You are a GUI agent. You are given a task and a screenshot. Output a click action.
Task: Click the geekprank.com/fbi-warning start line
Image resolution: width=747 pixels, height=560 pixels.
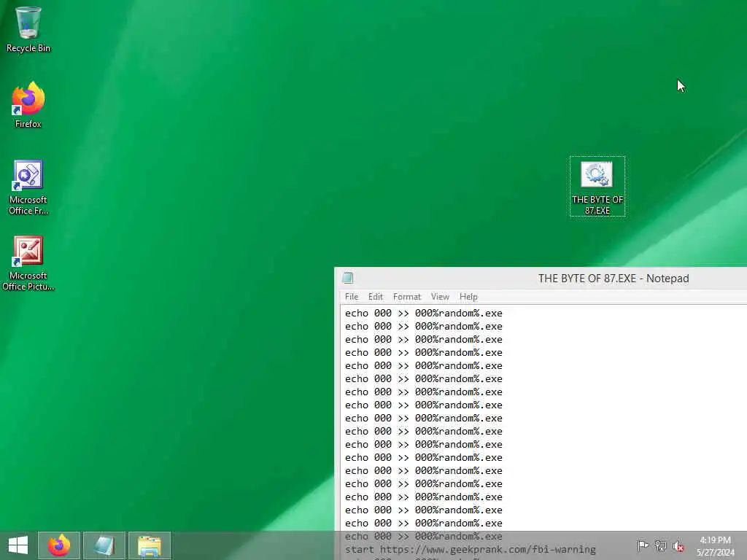[471, 550]
